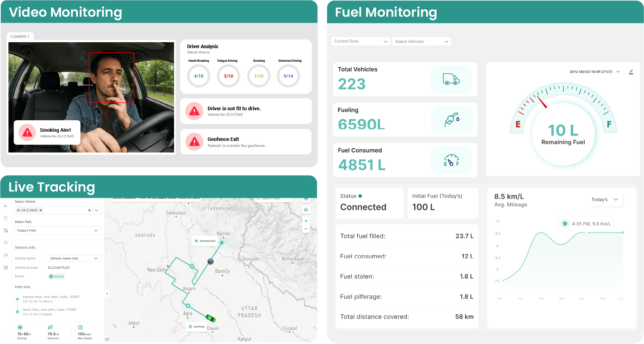The image size is (644, 344).
Task: Click the camera video feed of driver
Action: click(x=91, y=97)
